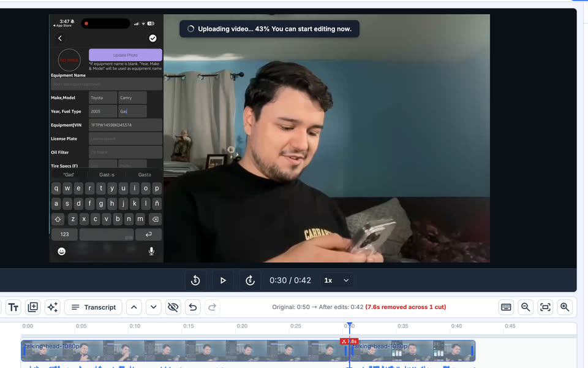The image size is (588, 368).
Task: Click the shift key on phone keyboard
Action: (58, 219)
